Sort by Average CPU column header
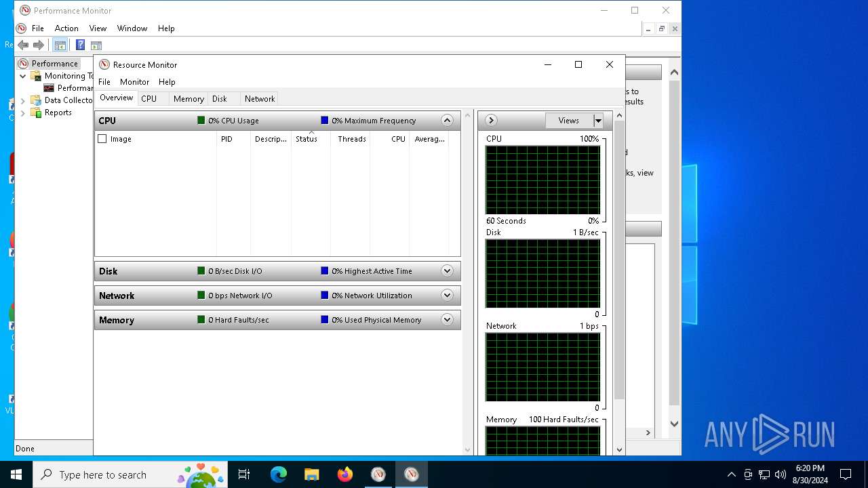Screen dimensions: 868x488 point(429,139)
